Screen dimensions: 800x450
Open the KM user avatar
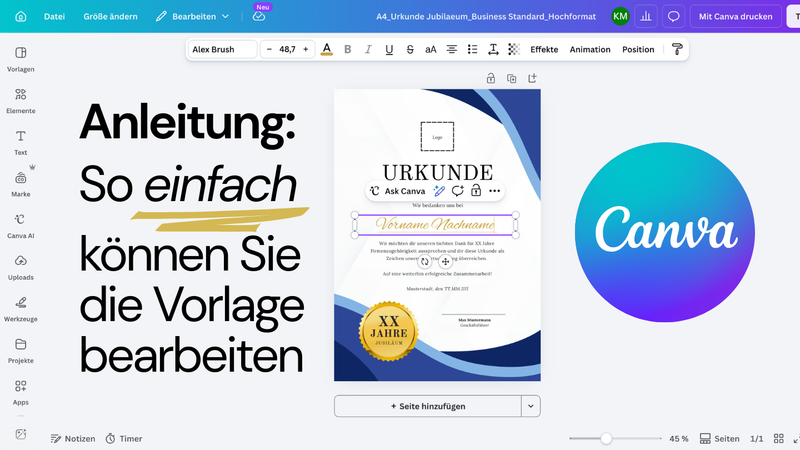tap(620, 16)
